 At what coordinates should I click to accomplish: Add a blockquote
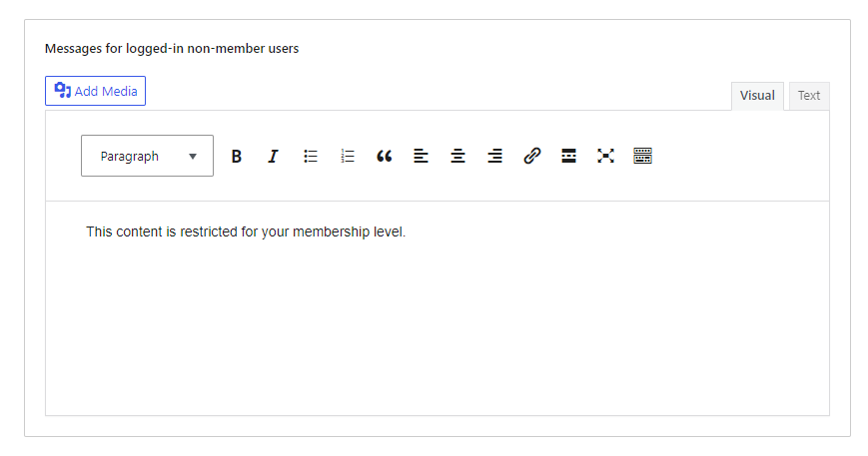385,157
